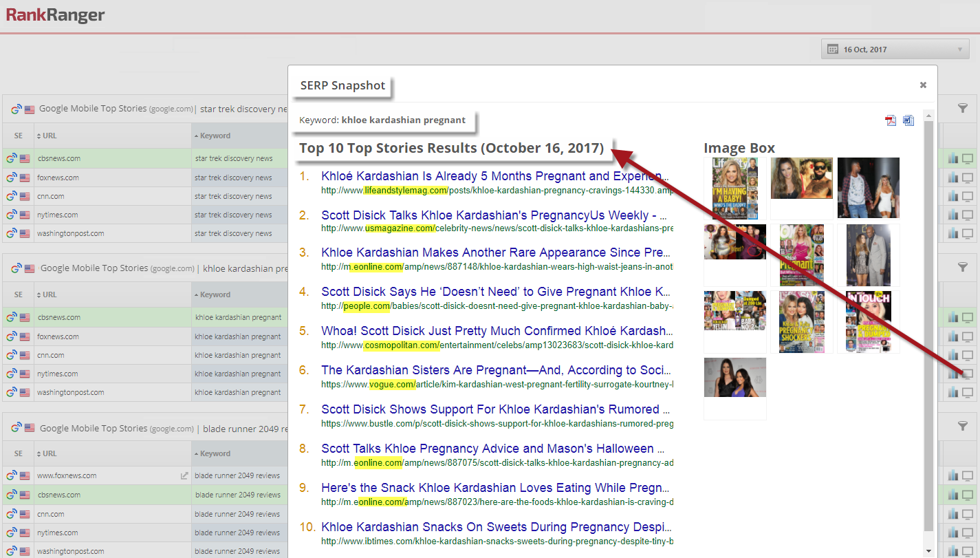Image resolution: width=980 pixels, height=558 pixels.
Task: Open filter for star trek discovery table
Action: [x=963, y=108]
